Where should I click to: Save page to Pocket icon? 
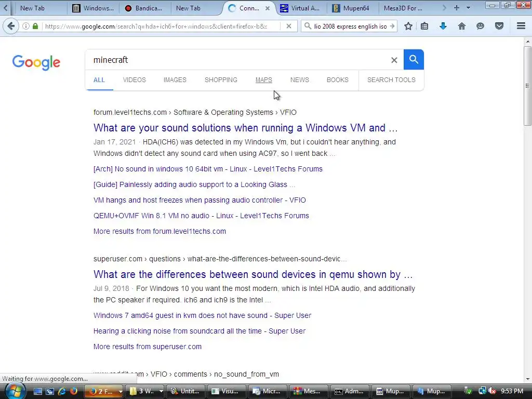499,26
